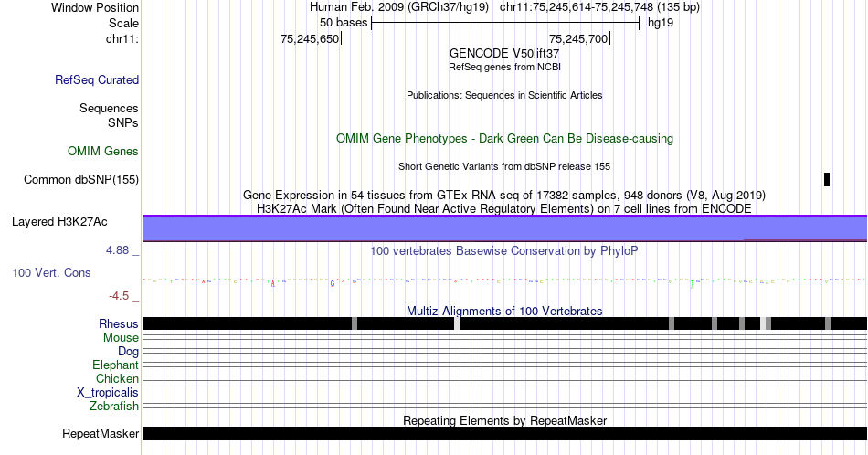Click the H3K27Ac Mark ENCODE title
The height and width of the screenshot is (455, 868).
click(x=504, y=208)
